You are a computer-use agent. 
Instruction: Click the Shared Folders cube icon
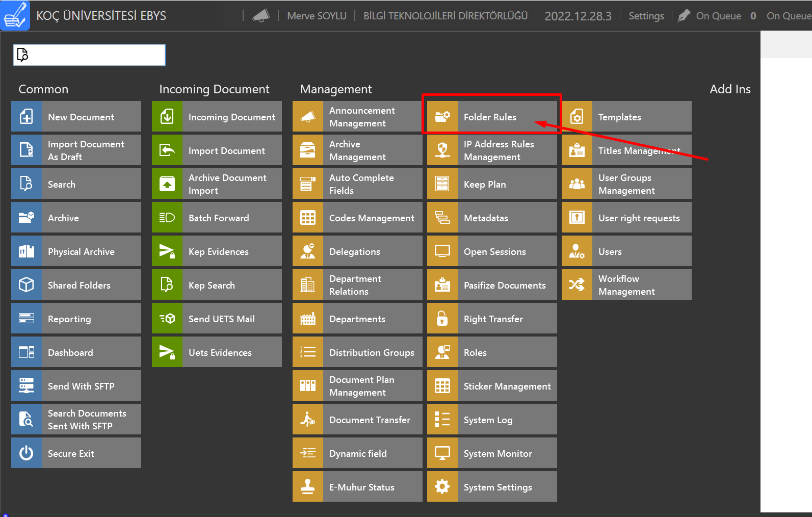click(26, 285)
